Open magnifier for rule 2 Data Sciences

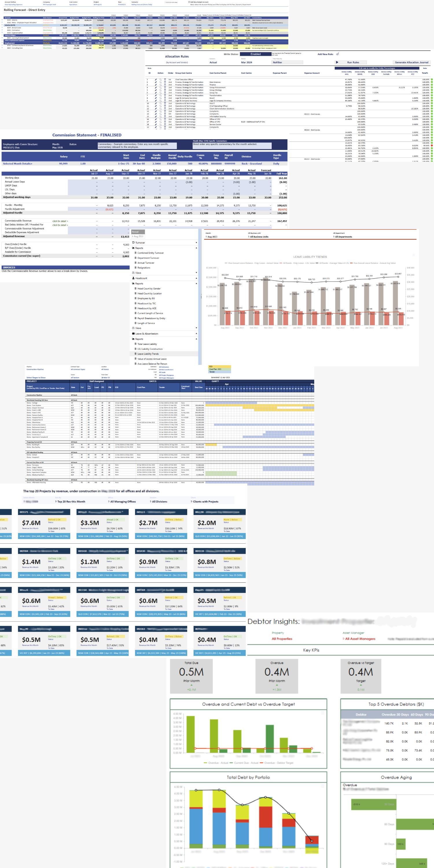coord(160,82)
